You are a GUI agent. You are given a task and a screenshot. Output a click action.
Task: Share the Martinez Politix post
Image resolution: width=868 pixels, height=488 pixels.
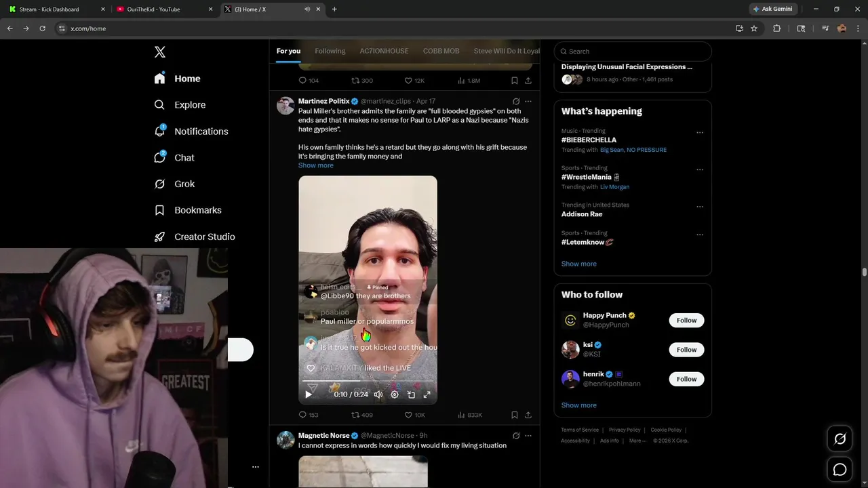[528, 415]
